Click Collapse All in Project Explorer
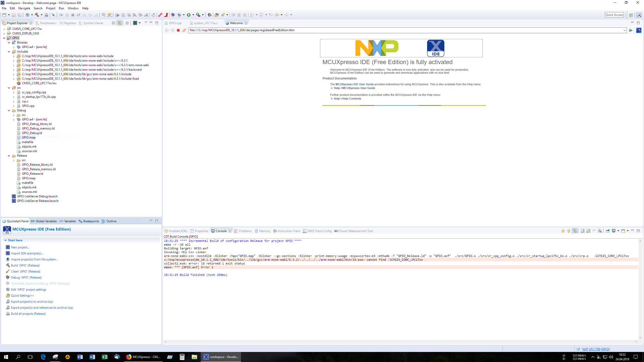The width and height of the screenshot is (644, 362). click(x=113, y=23)
